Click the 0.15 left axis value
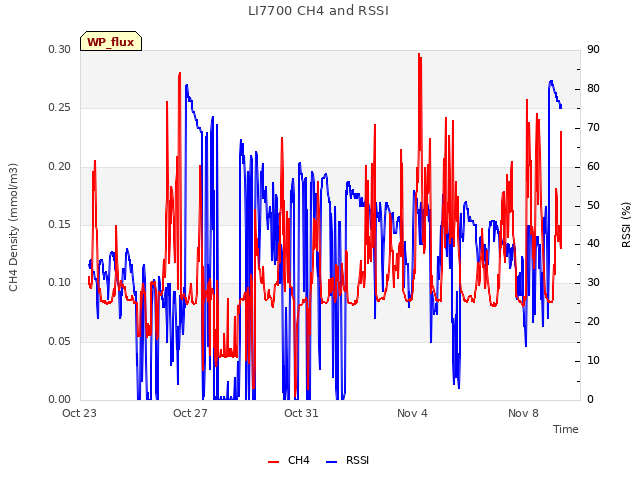This screenshot has height=480, width=640. [x=60, y=224]
